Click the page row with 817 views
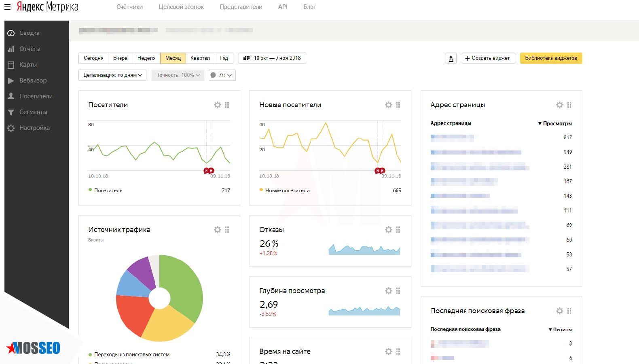Viewport: 639px width, 364px height. coord(501,138)
